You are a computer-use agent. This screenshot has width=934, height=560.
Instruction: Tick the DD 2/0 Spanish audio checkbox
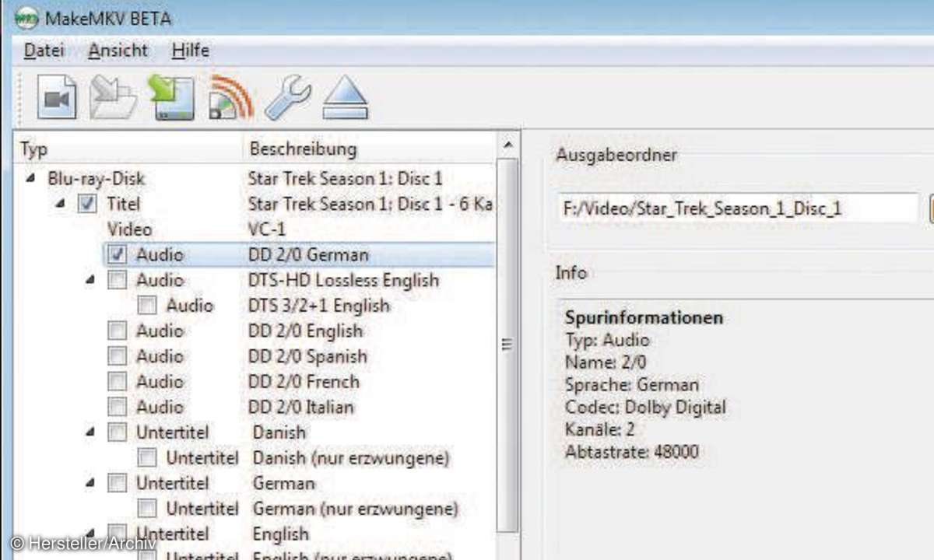[x=117, y=356]
